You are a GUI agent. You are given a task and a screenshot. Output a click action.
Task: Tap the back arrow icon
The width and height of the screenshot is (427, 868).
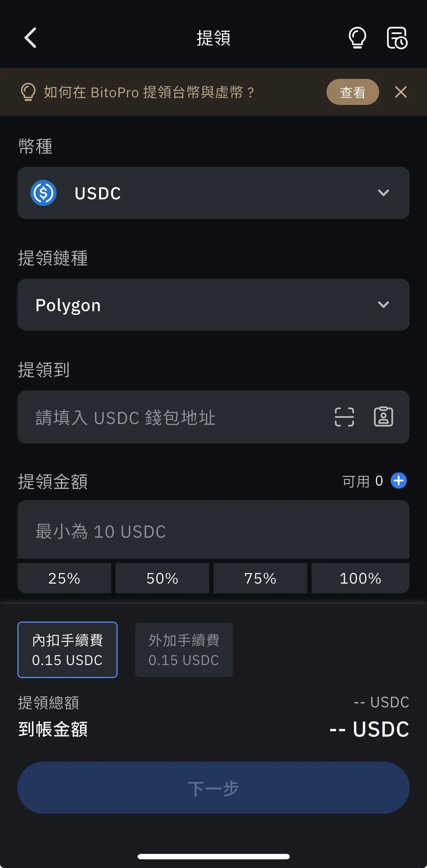(30, 38)
